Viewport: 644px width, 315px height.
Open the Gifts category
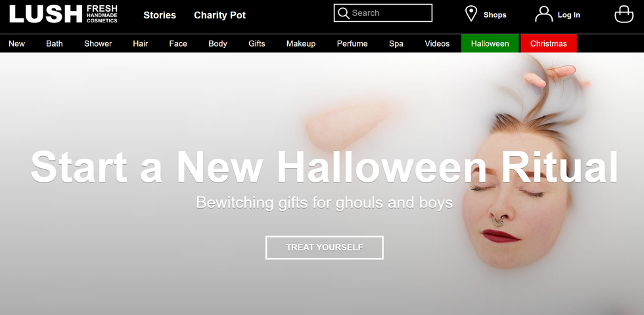257,43
